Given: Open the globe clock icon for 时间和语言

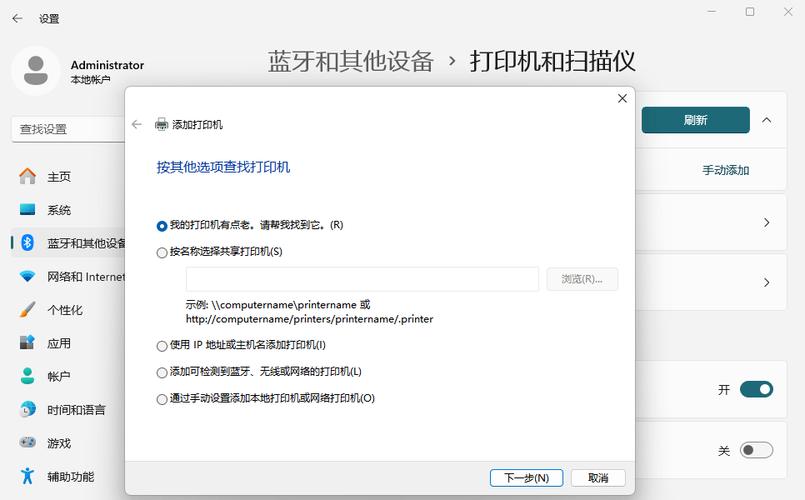Looking at the screenshot, I should [28, 409].
